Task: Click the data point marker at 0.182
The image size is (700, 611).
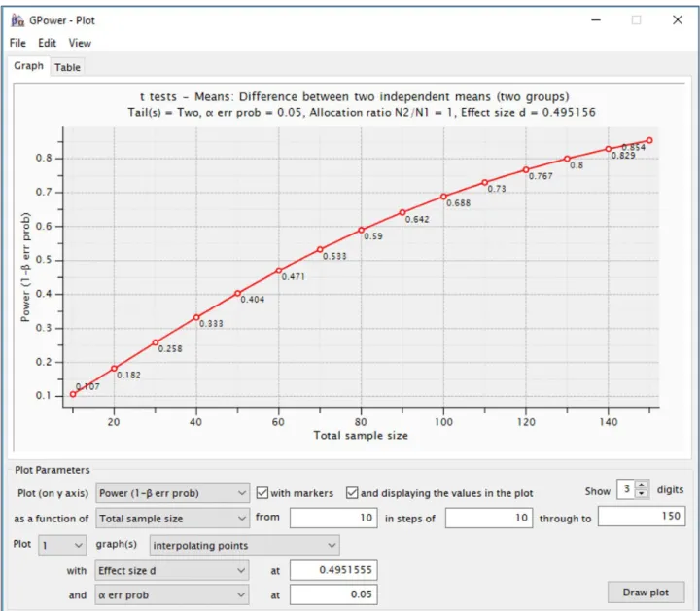Action: [114, 369]
